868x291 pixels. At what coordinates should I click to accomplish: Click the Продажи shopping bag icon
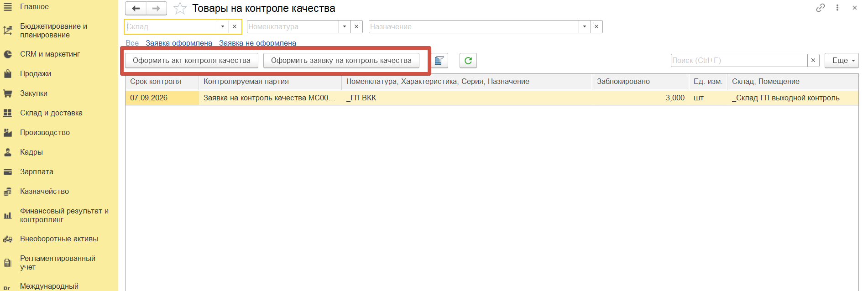pos(8,74)
